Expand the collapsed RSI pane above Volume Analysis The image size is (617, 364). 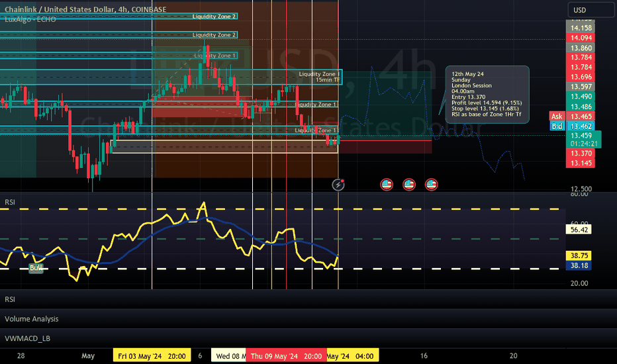pyautogui.click(x=10, y=299)
